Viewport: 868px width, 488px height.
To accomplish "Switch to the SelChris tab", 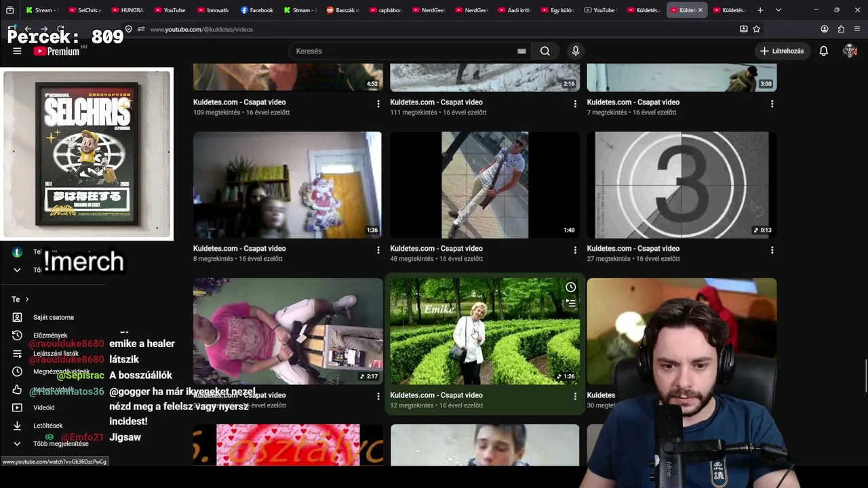I will coord(85,10).
